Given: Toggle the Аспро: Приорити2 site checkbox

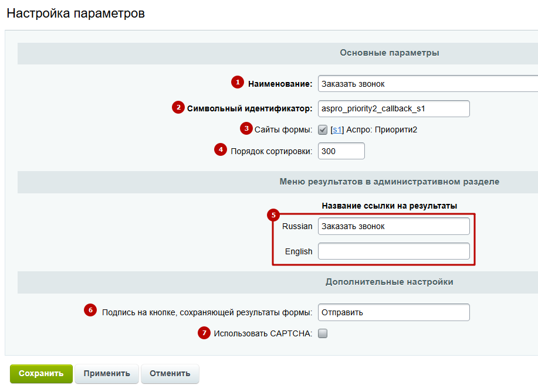Looking at the screenshot, I should (322, 129).
